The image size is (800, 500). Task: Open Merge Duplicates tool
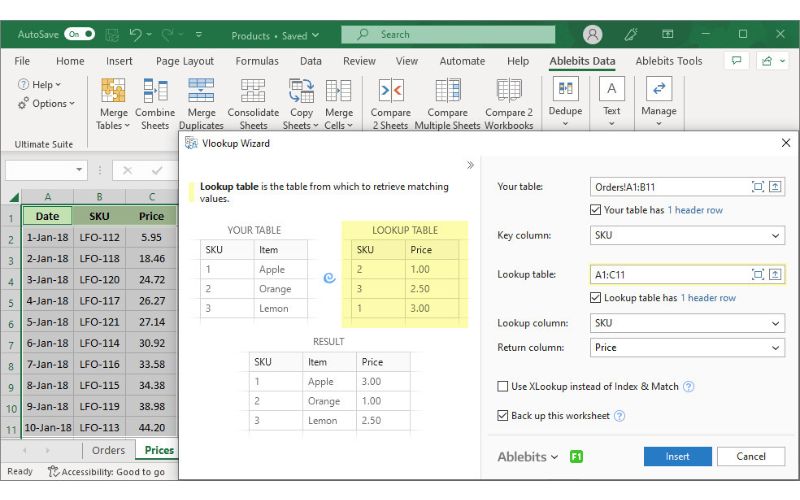[201, 104]
